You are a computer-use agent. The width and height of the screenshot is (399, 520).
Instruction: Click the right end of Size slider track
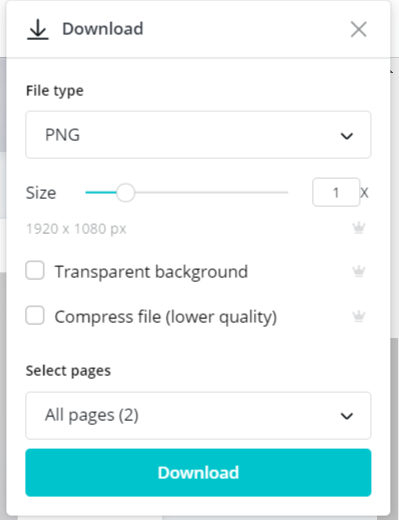[285, 193]
